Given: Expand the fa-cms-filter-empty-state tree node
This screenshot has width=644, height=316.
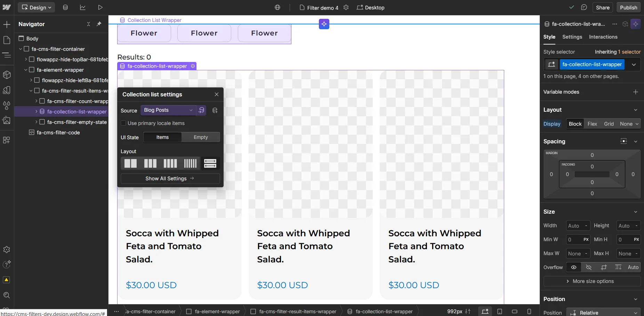Looking at the screenshot, I should tap(36, 122).
